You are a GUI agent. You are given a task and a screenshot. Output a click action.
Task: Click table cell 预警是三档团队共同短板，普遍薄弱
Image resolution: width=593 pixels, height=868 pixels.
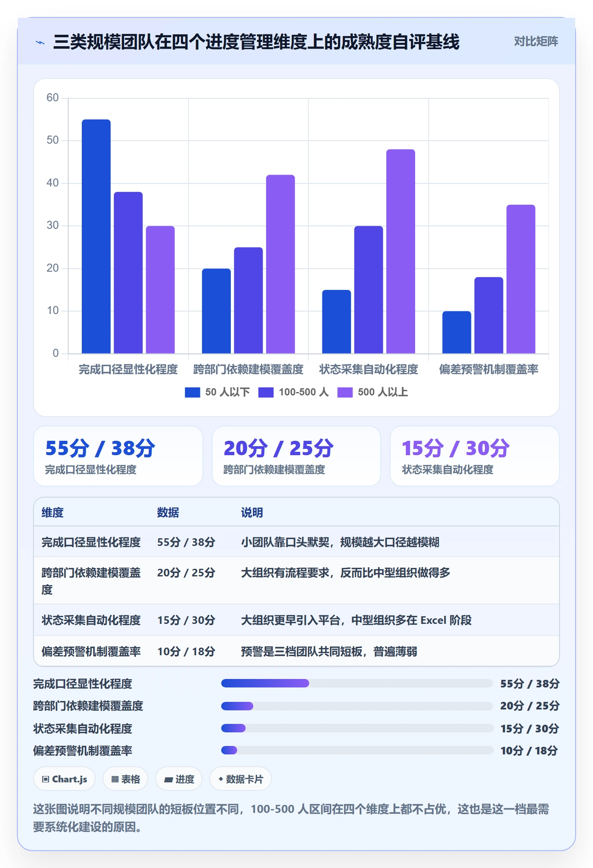329,651
